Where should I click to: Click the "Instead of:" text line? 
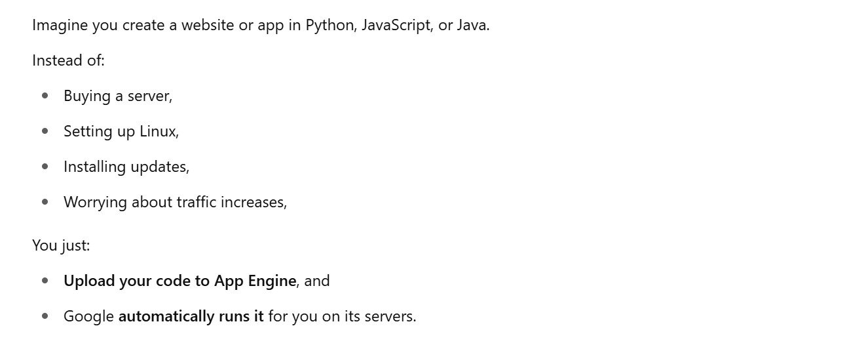tap(68, 60)
